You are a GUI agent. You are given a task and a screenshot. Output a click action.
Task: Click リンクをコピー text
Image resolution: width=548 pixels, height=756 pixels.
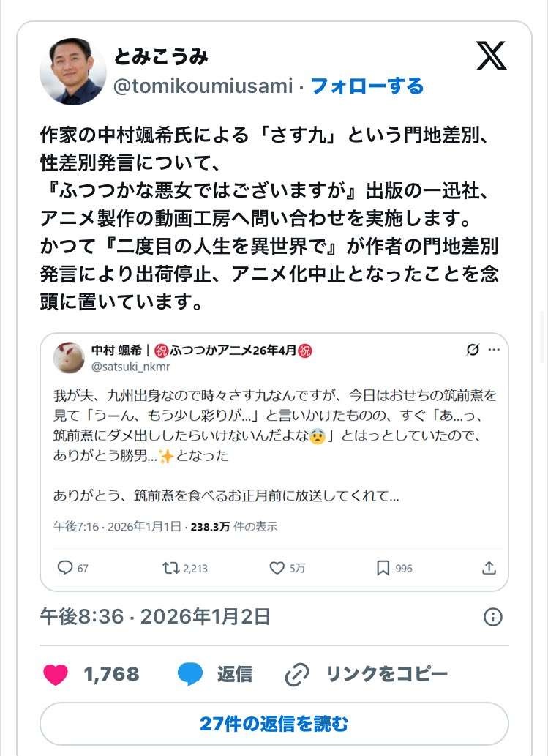tap(386, 674)
